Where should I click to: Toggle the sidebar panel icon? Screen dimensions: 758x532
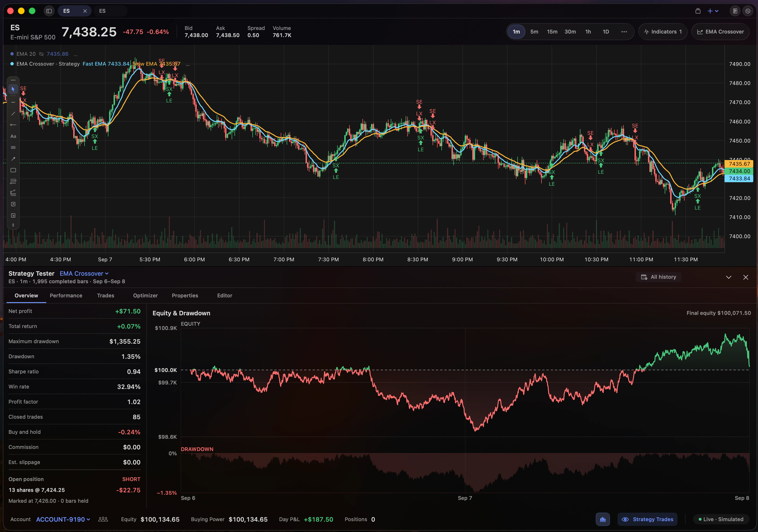click(49, 11)
